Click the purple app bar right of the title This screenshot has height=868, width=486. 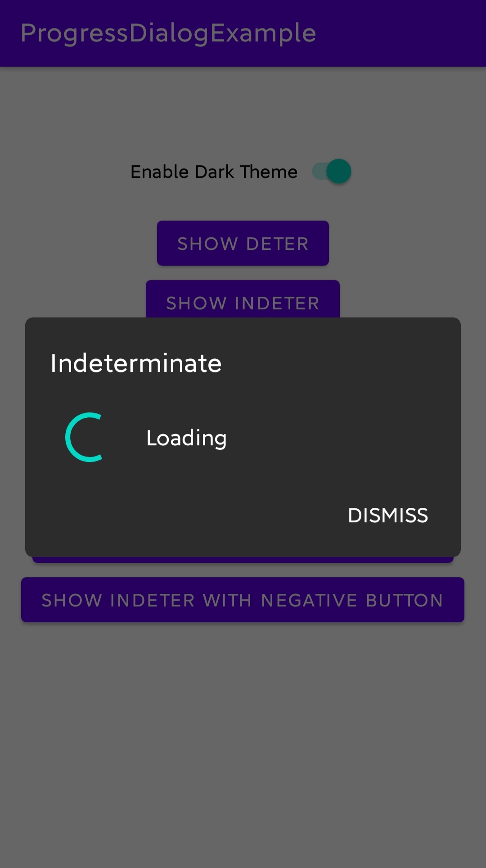[400, 33]
